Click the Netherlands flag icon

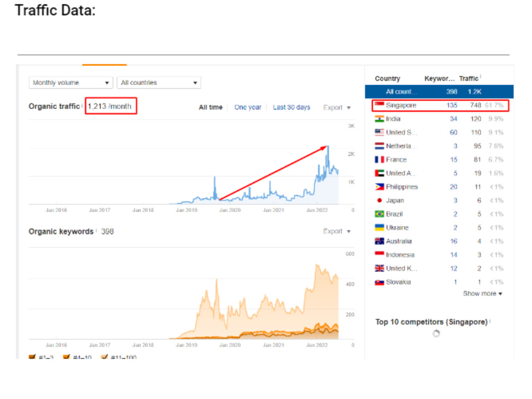[x=379, y=146]
